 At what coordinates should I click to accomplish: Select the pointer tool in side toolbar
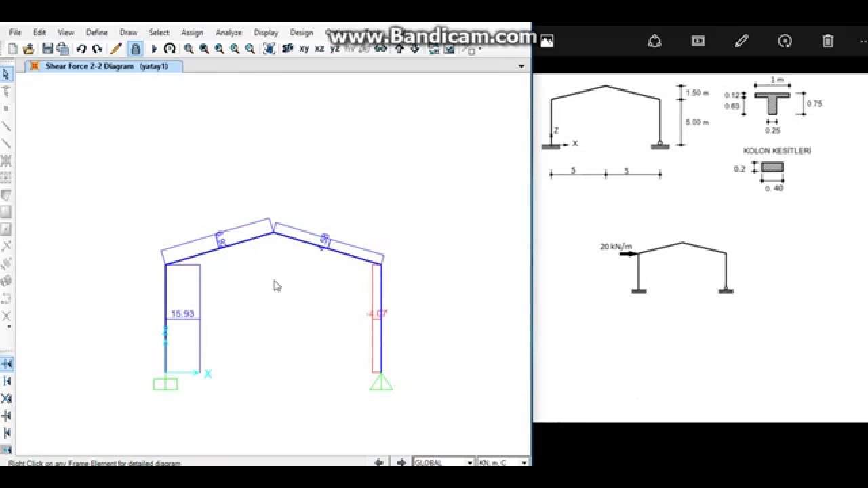tap(6, 75)
